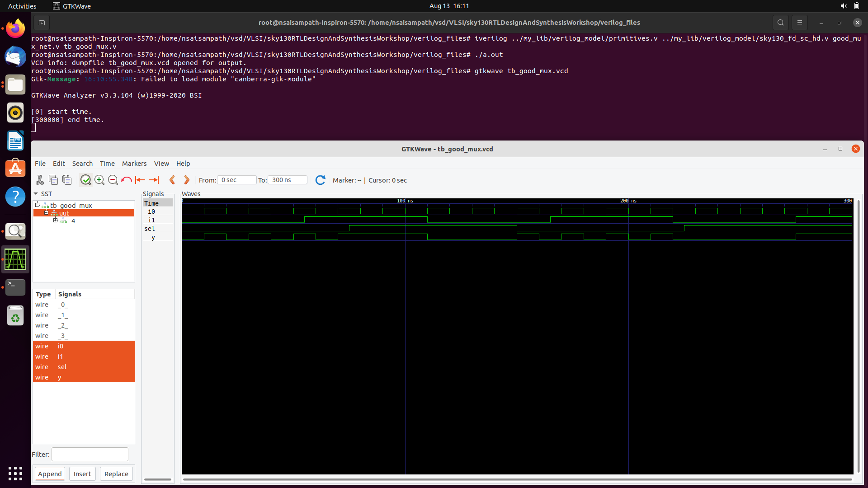
Task: Open the Search menu
Action: coord(82,164)
